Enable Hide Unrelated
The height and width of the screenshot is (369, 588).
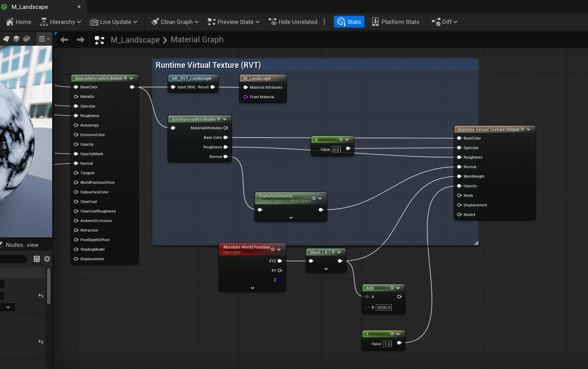coord(292,21)
